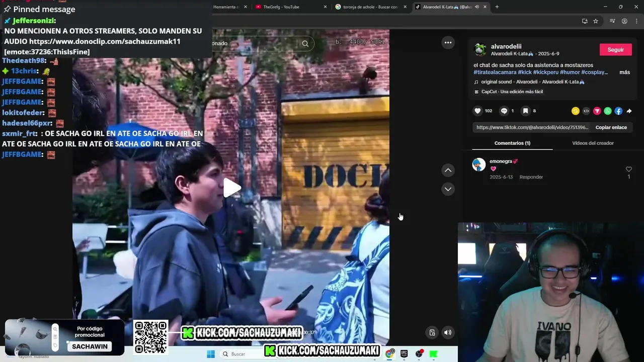This screenshot has width=644, height=362.
Task: Play the paused TikTok video
Action: pos(232,188)
